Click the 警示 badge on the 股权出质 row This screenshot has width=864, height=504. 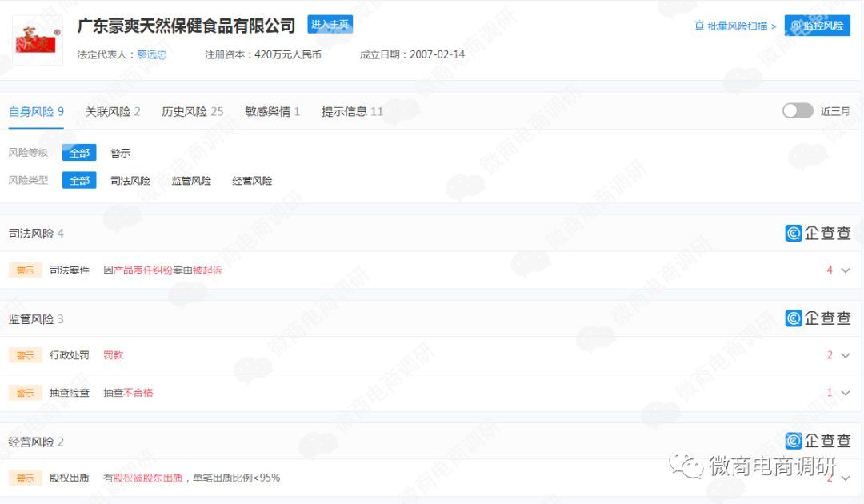(x=25, y=478)
